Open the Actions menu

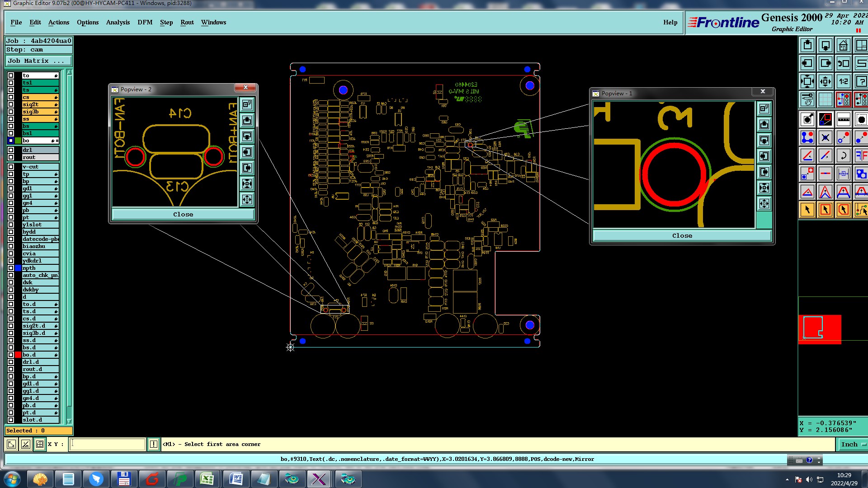(59, 22)
